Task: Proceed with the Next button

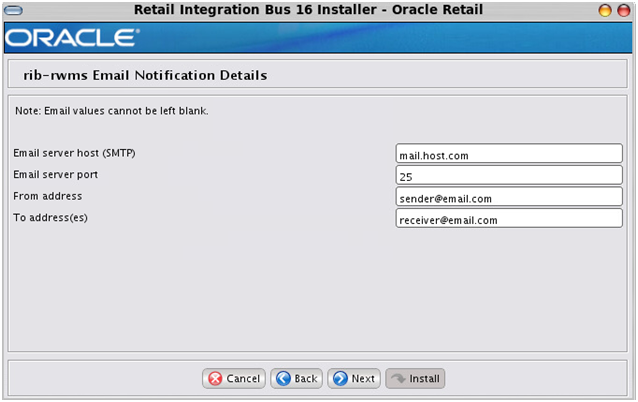Action: coord(354,378)
